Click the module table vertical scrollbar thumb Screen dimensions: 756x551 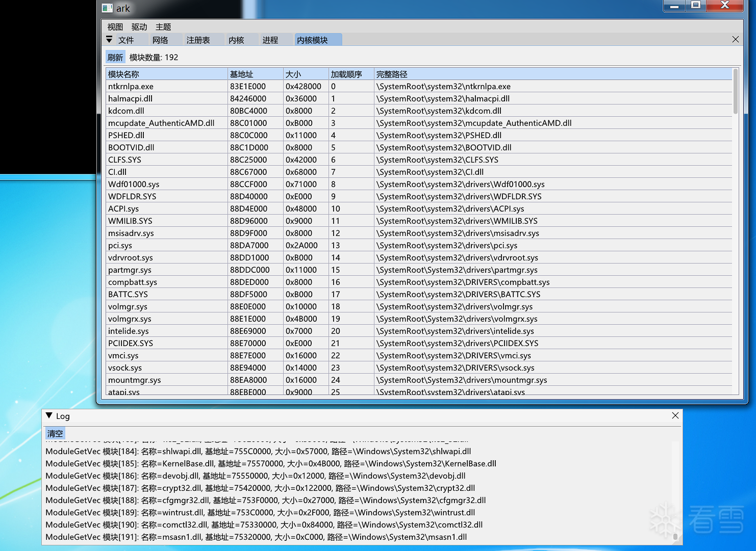pyautogui.click(x=736, y=91)
